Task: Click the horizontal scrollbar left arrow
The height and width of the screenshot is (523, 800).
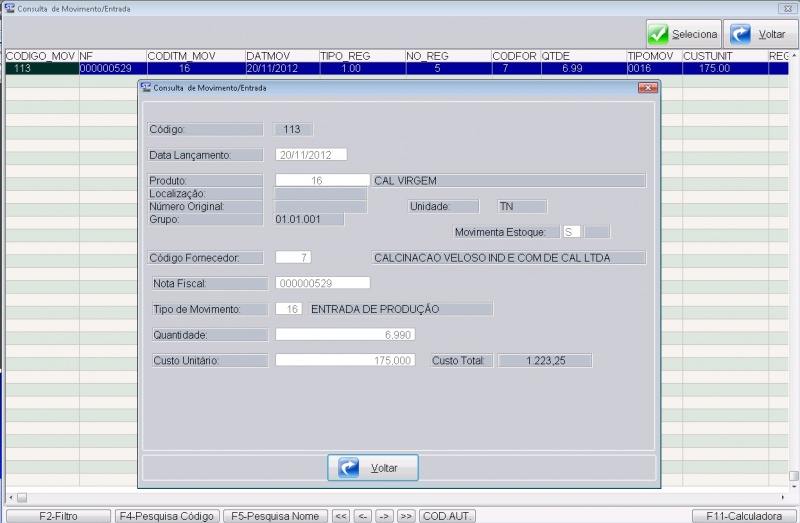Action: (x=7, y=497)
